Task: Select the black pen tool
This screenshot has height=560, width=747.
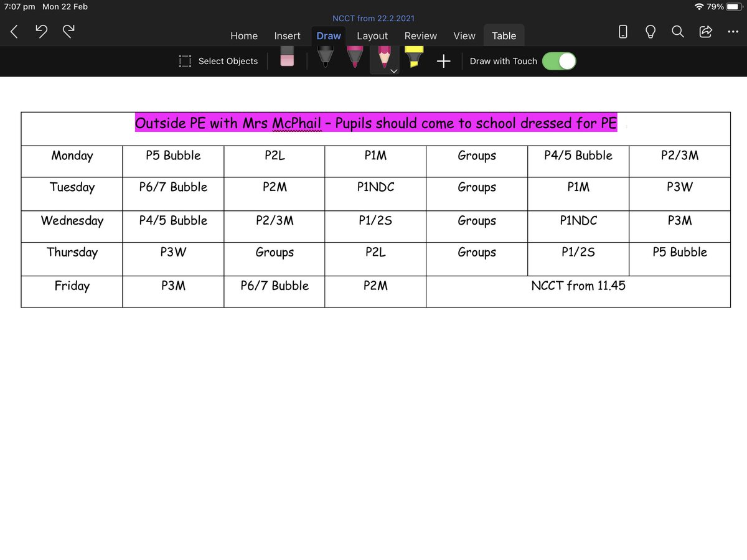Action: coord(325,57)
